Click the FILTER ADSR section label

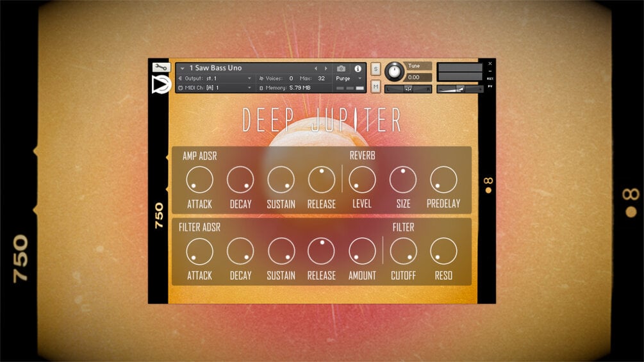coord(199,227)
